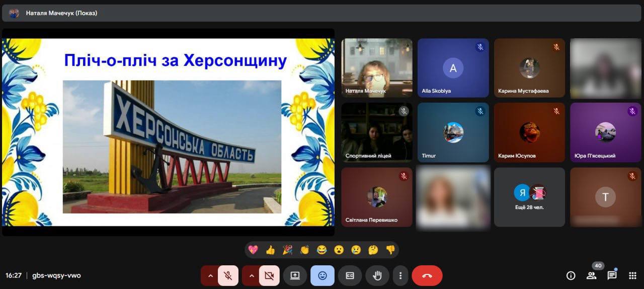Click the clock showing 16:27
644x289 pixels.
pyautogui.click(x=14, y=275)
